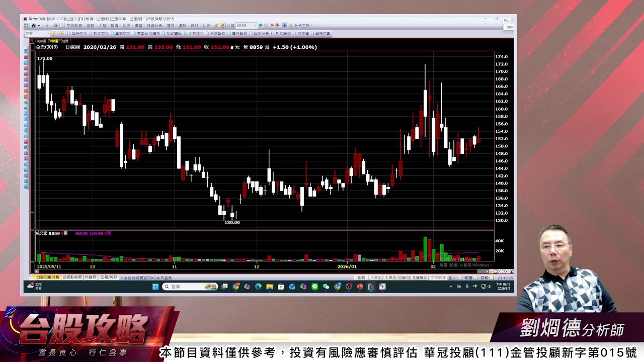Select the 快捷頁 bottom tab
The height and width of the screenshot is (362, 644).
[x=91, y=277]
